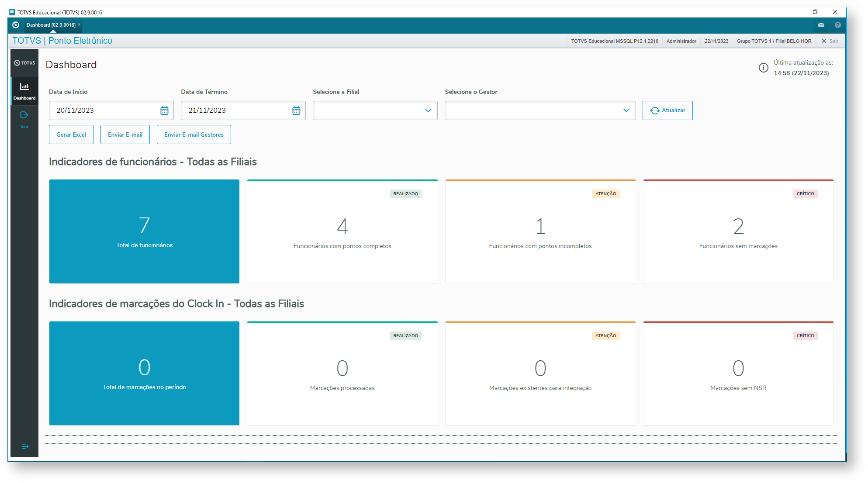Click Enviar E-mail Gestores button
Viewport: 868px width, 483px height.
(194, 135)
